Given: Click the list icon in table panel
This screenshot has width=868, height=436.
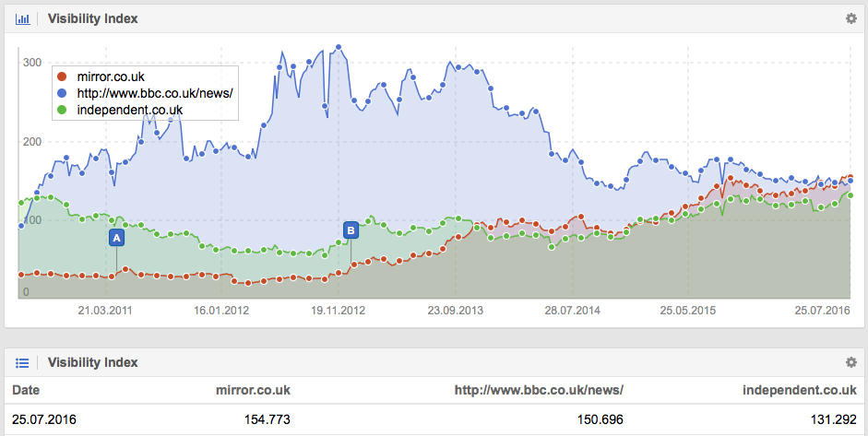Looking at the screenshot, I should [22, 363].
